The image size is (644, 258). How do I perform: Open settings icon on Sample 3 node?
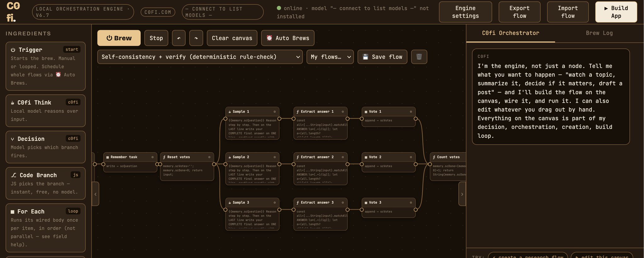pos(275,203)
